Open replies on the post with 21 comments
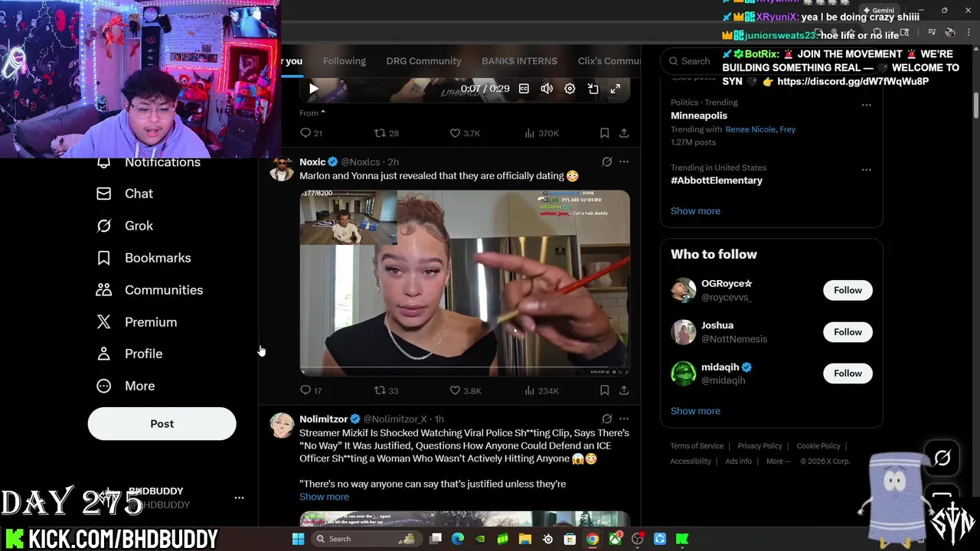Viewport: 980px width, 551px height. [x=311, y=133]
